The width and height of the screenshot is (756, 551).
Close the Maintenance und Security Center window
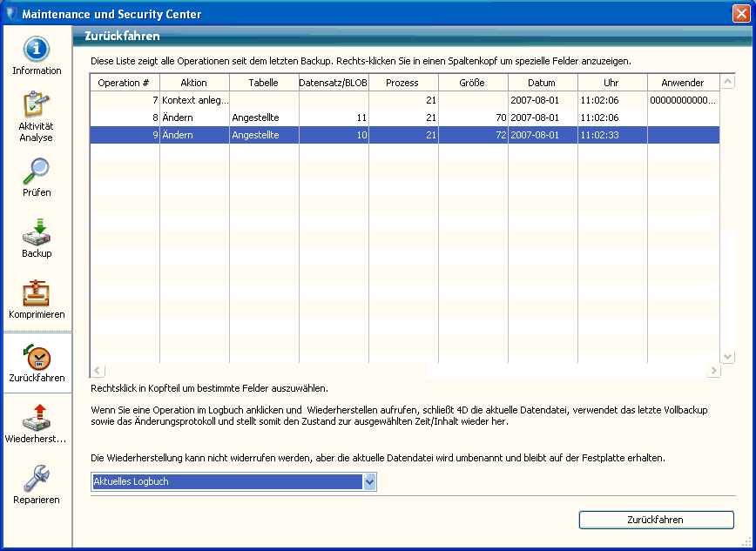[x=739, y=14]
